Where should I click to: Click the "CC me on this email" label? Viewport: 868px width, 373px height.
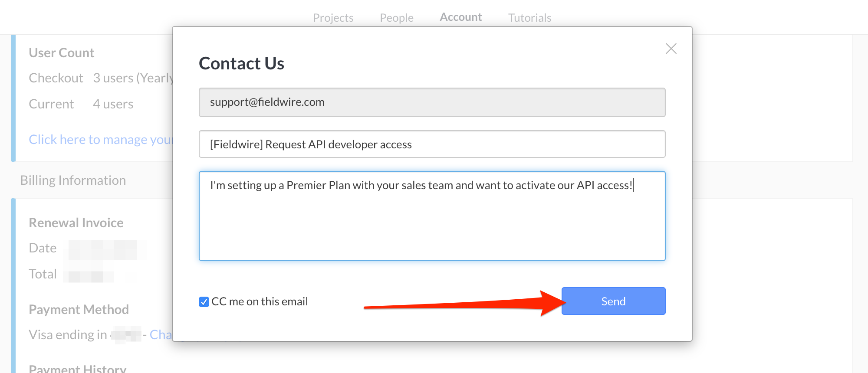(260, 301)
